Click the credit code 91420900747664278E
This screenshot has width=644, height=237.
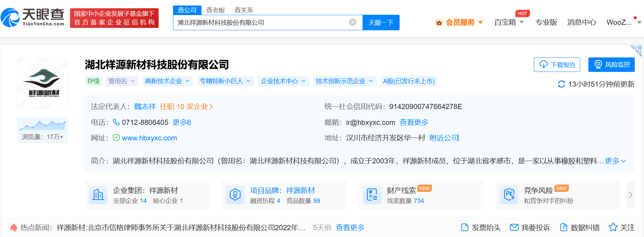coord(426,107)
